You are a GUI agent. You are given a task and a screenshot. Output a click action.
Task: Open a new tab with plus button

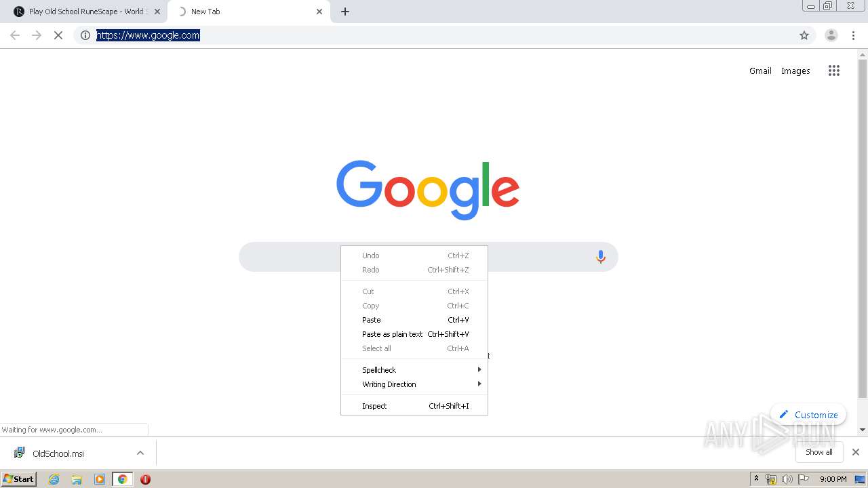tap(345, 12)
